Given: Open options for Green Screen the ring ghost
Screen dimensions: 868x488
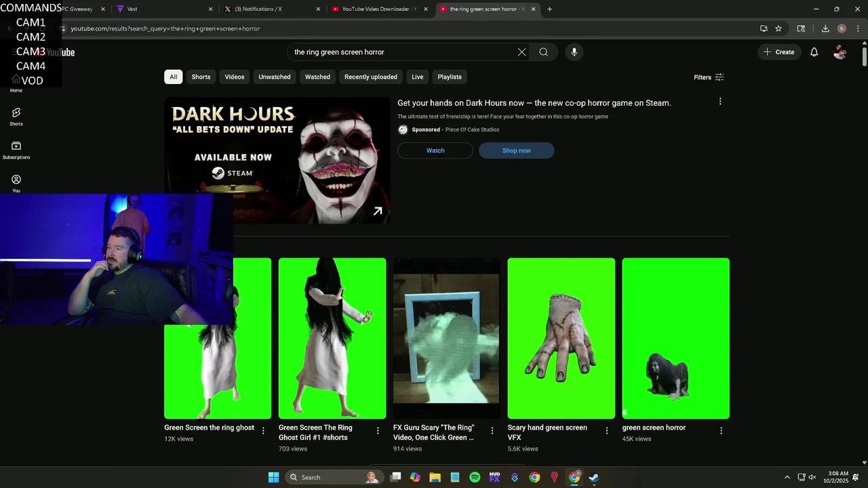Looking at the screenshot, I should click(x=264, y=430).
